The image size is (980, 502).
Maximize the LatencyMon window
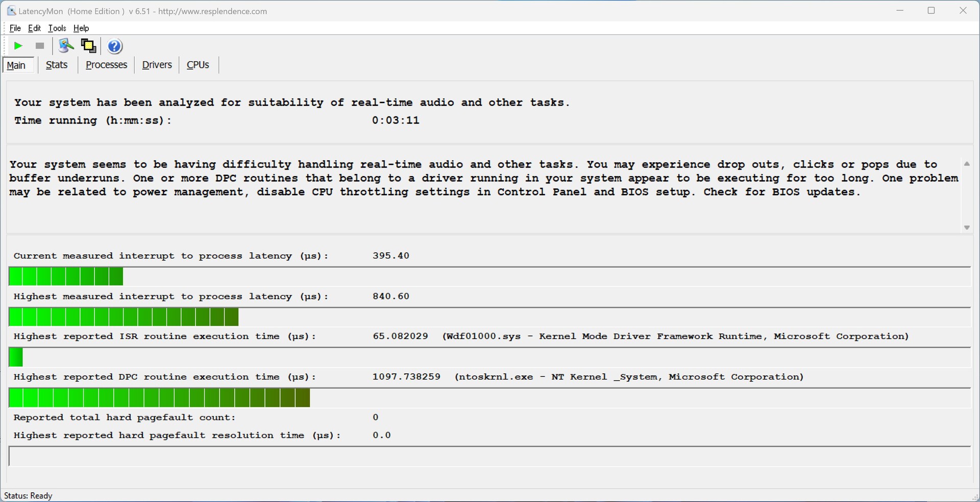point(931,11)
